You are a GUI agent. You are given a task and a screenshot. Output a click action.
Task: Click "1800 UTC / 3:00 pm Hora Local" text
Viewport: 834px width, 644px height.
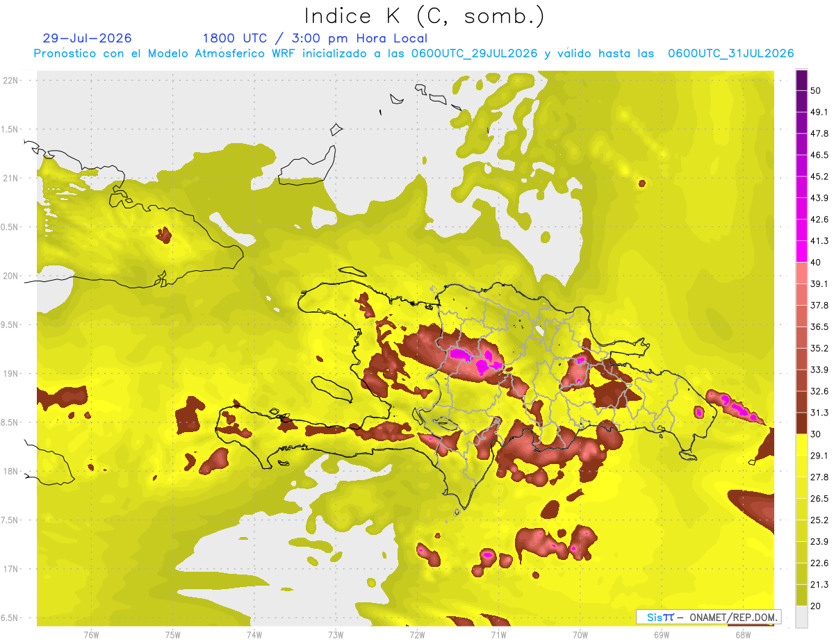(315, 38)
